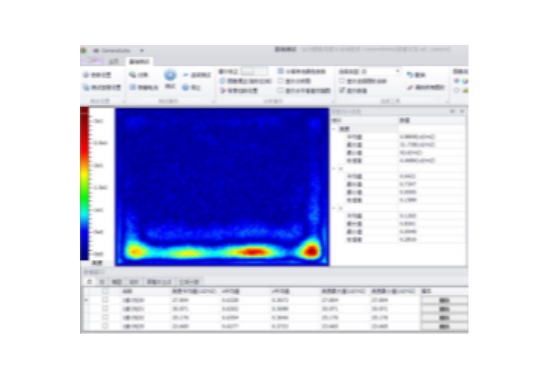The image size is (540, 380).
Task: Click the value column header in the statistics panel
Action: (432, 120)
